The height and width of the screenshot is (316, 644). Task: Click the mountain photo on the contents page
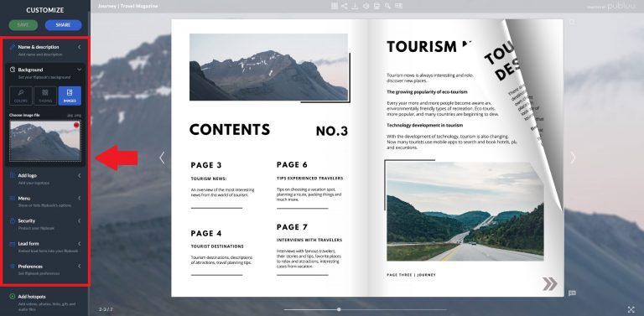[x=268, y=67]
